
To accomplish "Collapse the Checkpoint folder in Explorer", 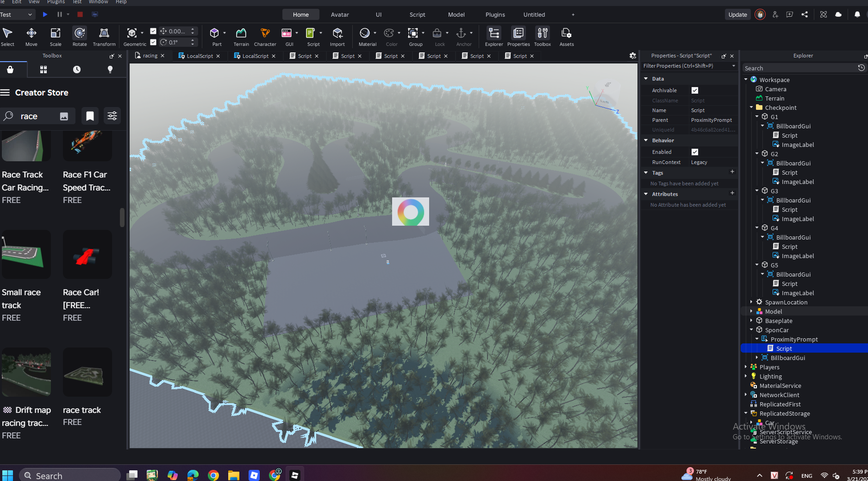I will [x=751, y=108].
